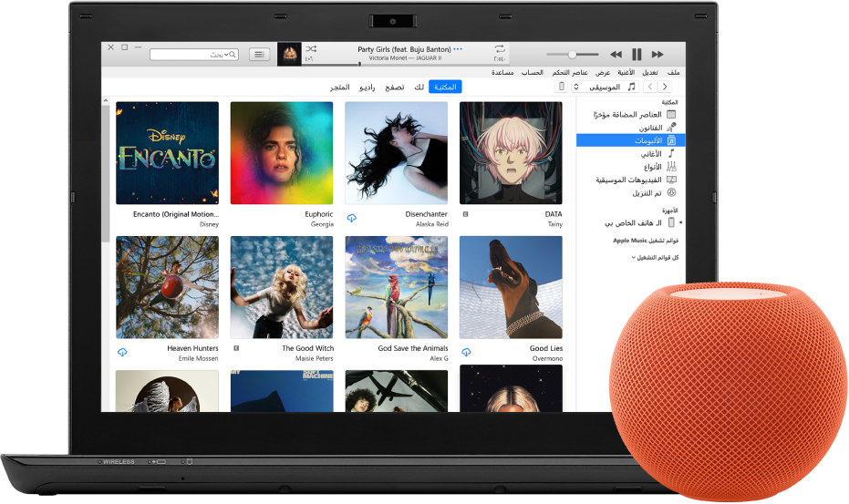This screenshot has width=849, height=504.
Task: Click the artist name Maisie Peters
Action: pos(314,358)
